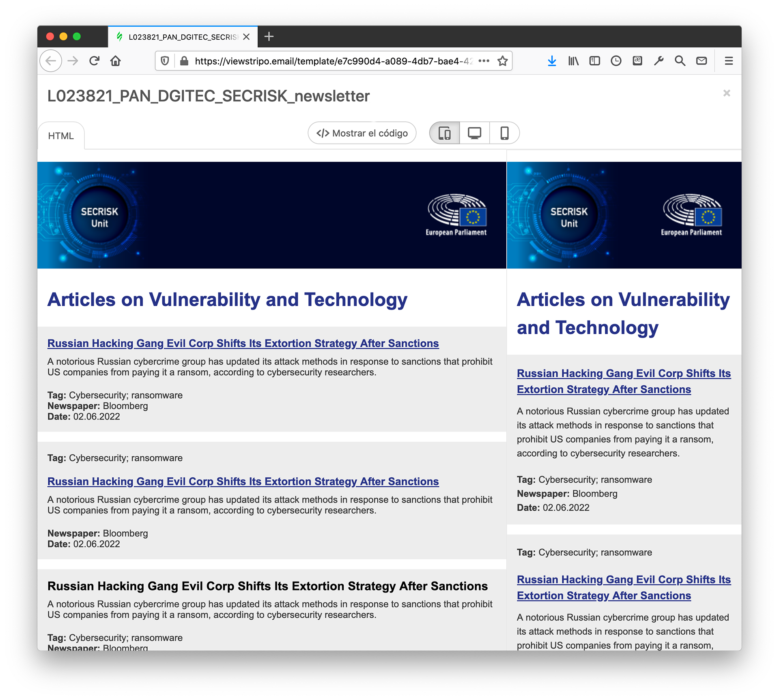Open tracking protection shield info
The image size is (779, 700).
coord(165,61)
